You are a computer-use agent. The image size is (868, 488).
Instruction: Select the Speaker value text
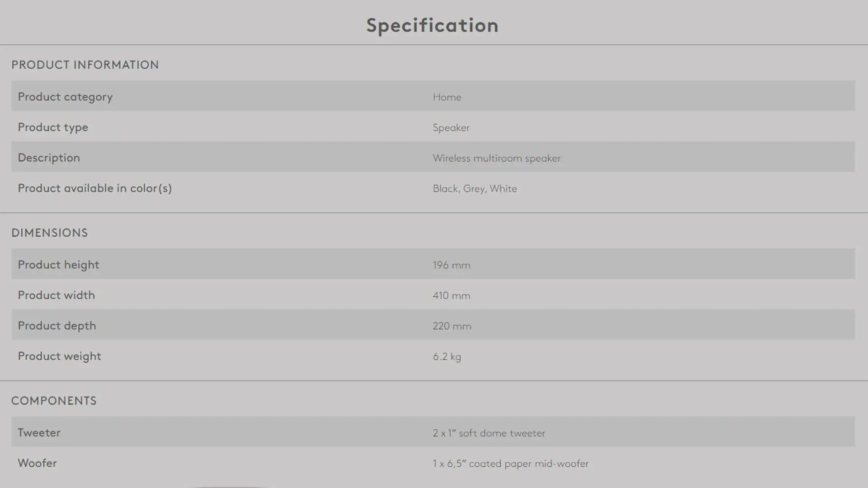[451, 128]
